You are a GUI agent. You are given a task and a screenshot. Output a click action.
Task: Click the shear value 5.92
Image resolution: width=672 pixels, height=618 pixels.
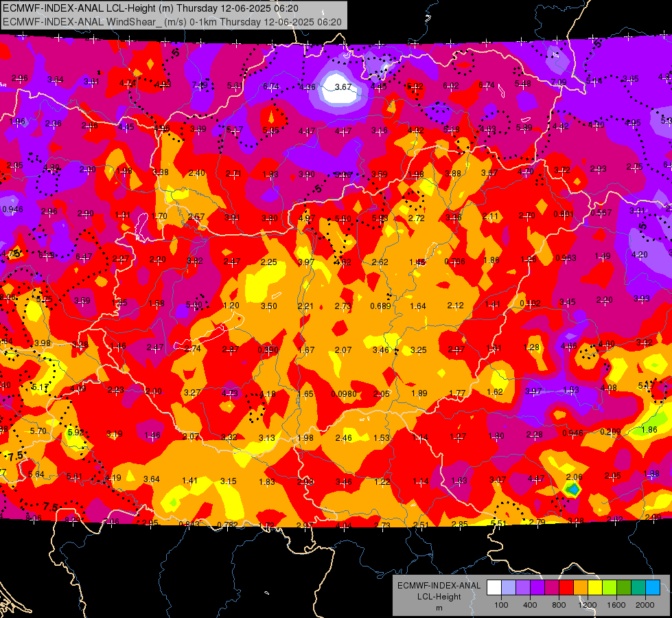pyautogui.click(x=76, y=432)
